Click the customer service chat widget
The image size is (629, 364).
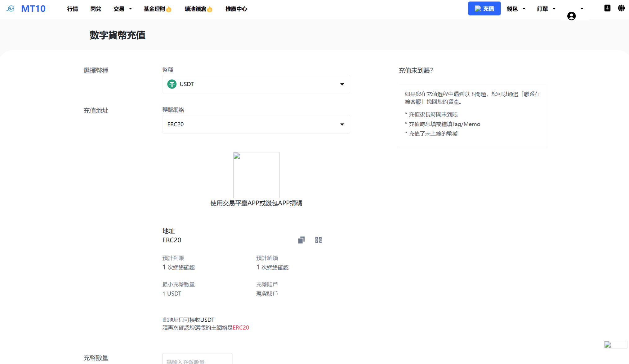pos(615,344)
